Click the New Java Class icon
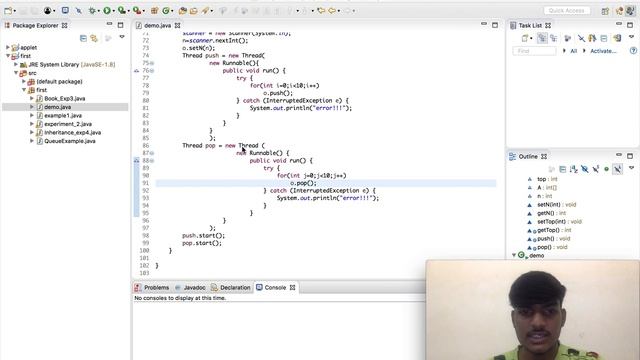 (166, 11)
